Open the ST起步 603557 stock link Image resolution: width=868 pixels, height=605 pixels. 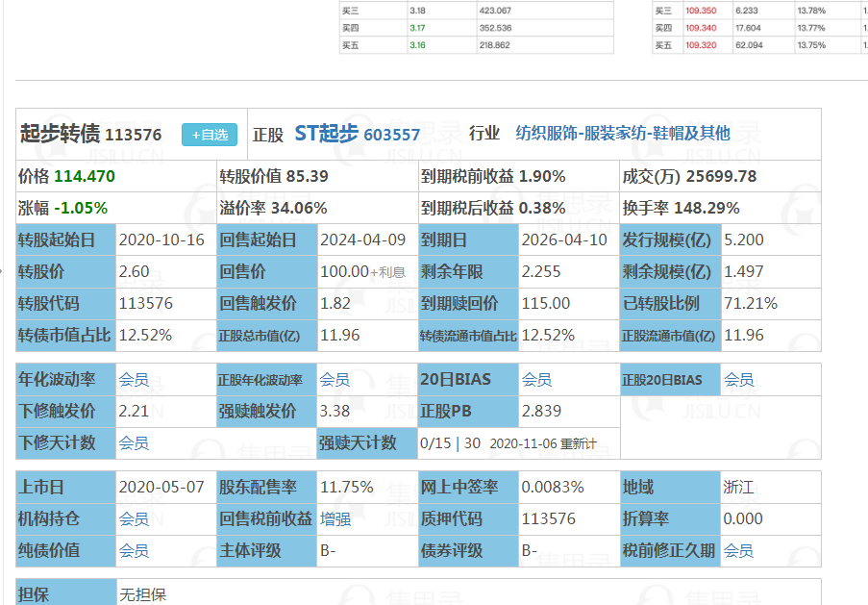click(x=357, y=134)
